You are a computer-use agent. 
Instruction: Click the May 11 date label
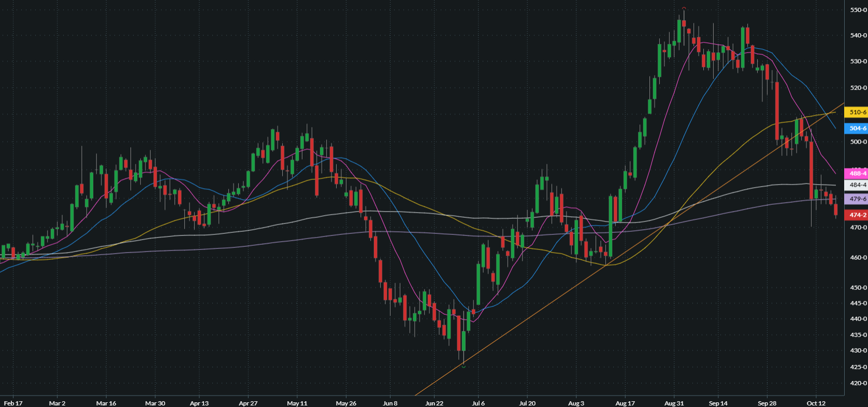pyautogui.click(x=297, y=403)
